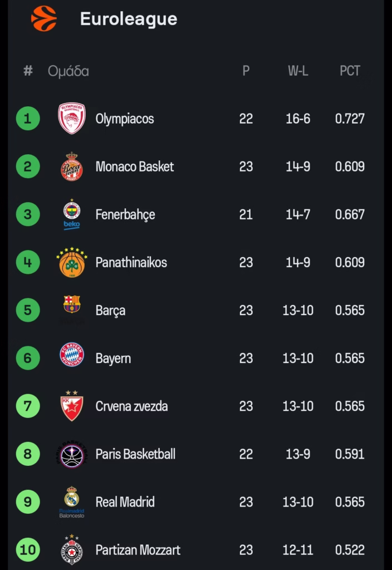Tap the Olympiacos team crest

tap(72, 118)
